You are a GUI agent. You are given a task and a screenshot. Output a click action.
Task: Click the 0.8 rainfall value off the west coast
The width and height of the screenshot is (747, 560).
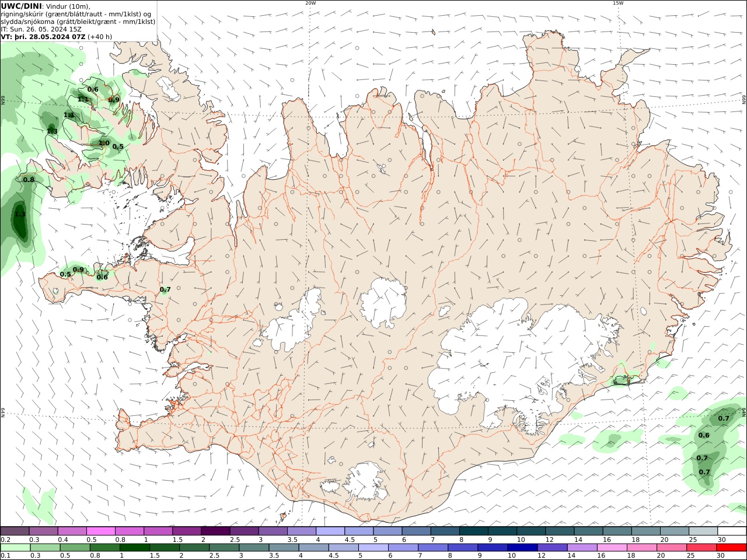pos(29,180)
